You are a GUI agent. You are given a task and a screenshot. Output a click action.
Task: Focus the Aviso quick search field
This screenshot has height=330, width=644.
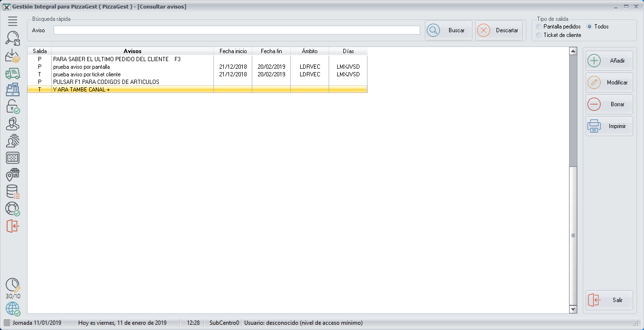coord(237,30)
